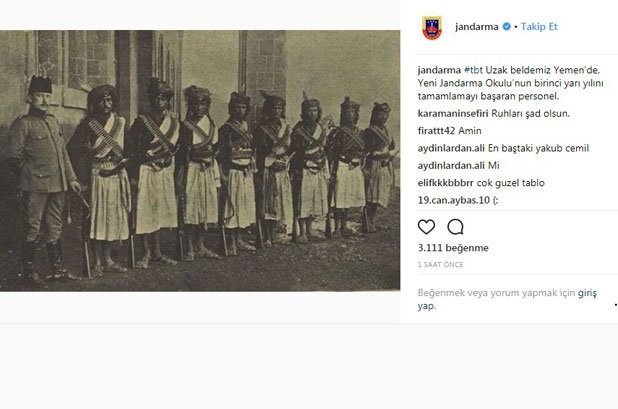The image size is (618, 409).
Task: Follow the account with Takip Et
Action: [539, 26]
